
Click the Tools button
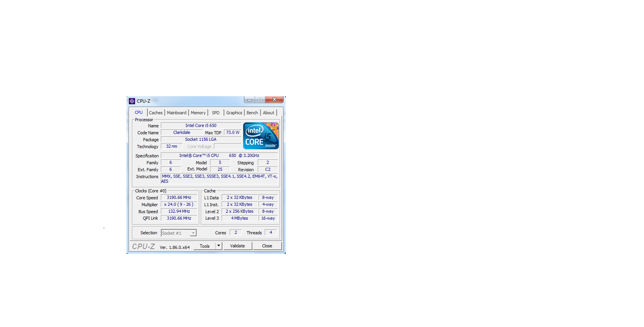(x=205, y=246)
